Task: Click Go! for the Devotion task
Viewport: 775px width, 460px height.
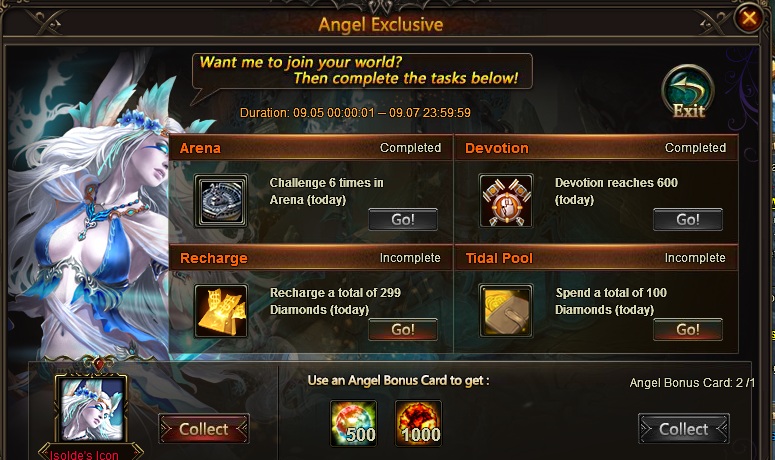Action: click(688, 219)
